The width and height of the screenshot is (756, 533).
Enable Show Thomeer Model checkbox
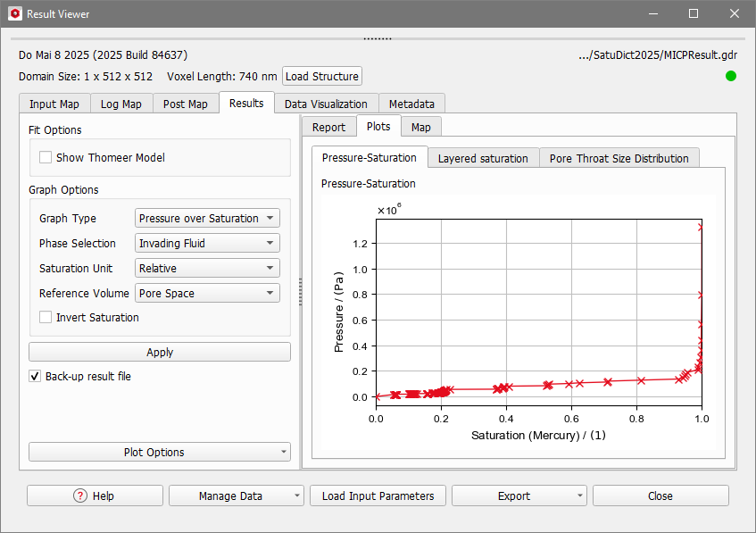[x=46, y=157]
